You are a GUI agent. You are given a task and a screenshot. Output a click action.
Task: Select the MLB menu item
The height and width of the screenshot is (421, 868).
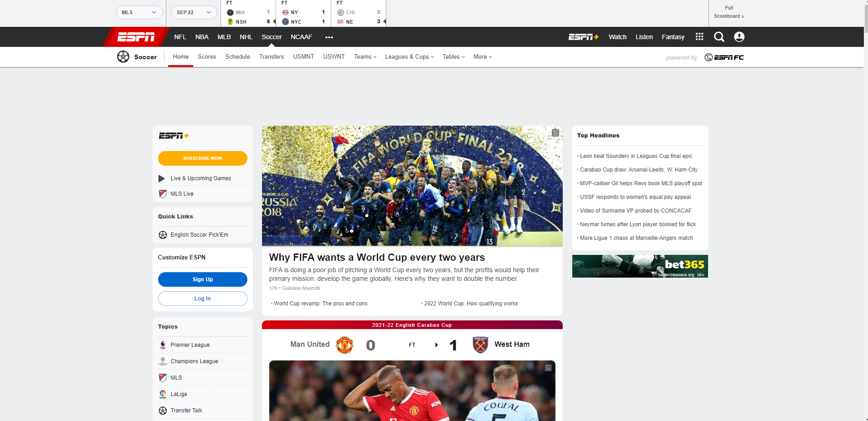224,37
